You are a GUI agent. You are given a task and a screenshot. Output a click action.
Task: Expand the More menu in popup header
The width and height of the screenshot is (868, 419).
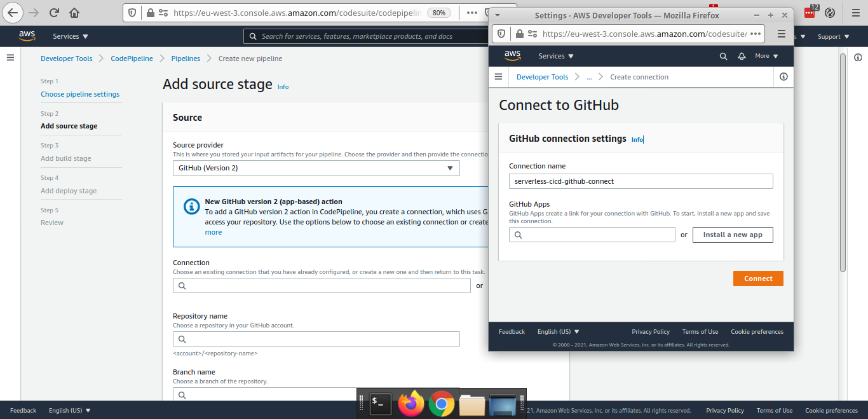(x=766, y=56)
